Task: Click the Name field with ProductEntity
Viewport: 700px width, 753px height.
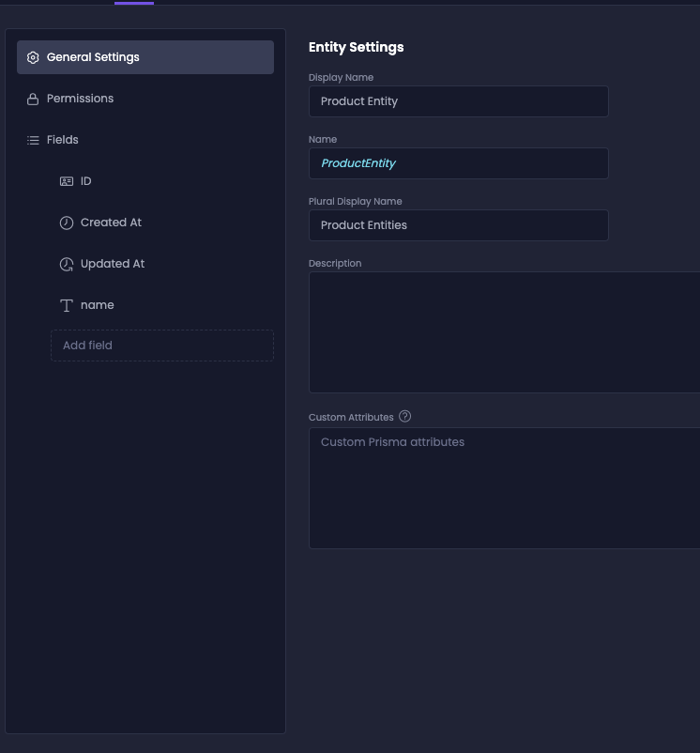Action: coord(459,163)
